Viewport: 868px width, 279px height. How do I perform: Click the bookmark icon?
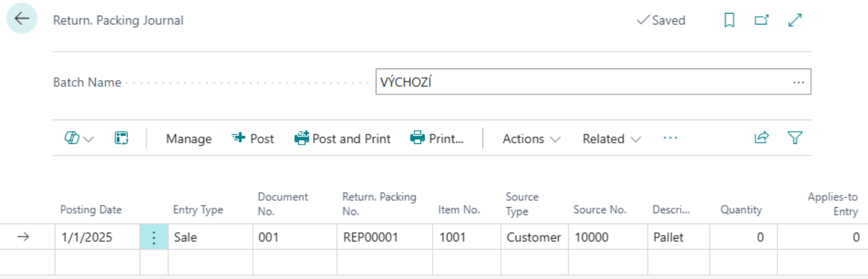(x=729, y=20)
